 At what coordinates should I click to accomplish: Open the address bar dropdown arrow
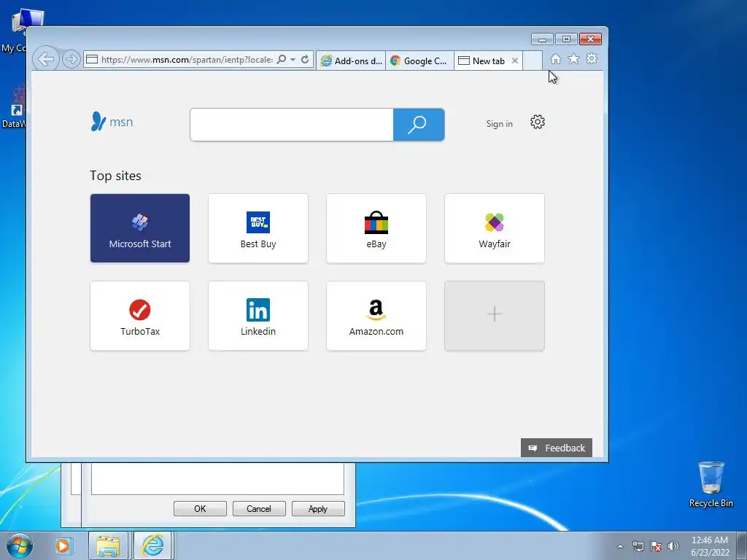pyautogui.click(x=293, y=60)
